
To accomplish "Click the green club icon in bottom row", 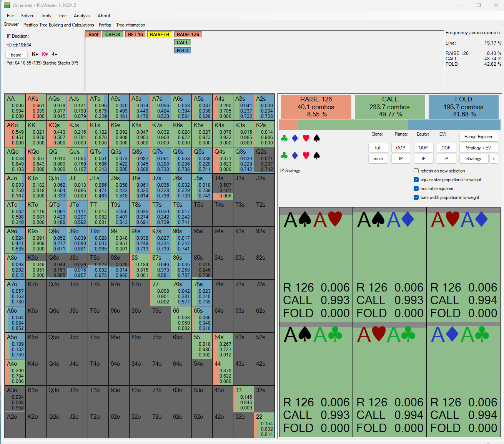I will pos(284,156).
